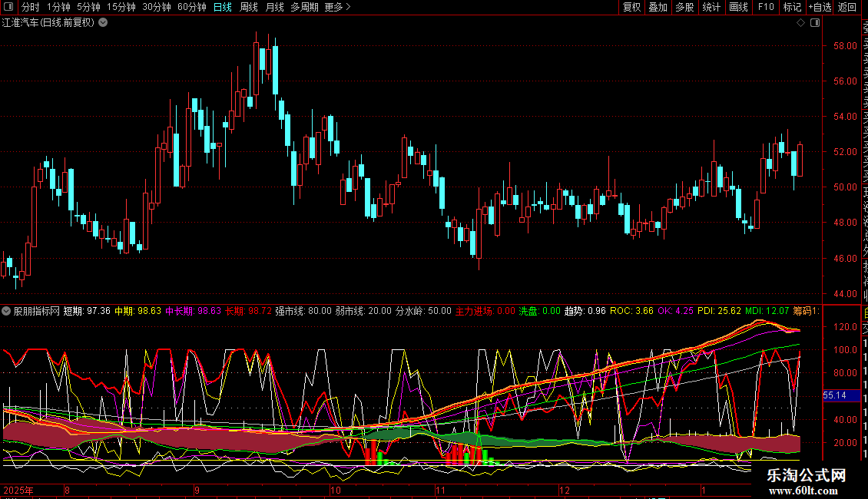
Task: Click the diamond icon above the price axis
Action: pos(800,22)
